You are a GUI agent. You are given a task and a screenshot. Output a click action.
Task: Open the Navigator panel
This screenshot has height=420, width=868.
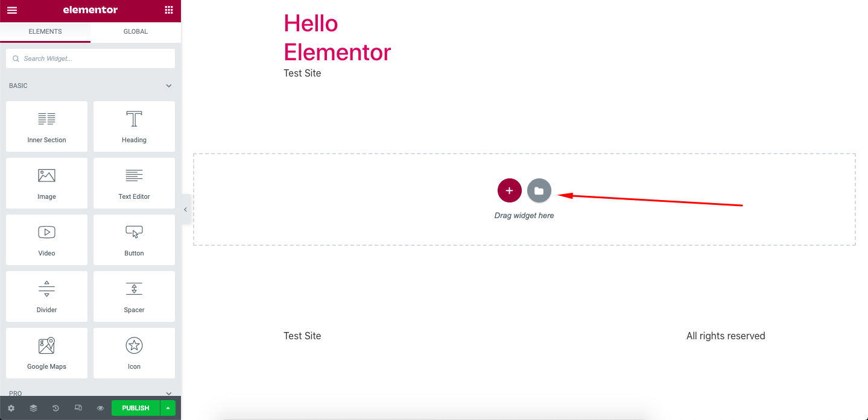[x=33, y=408]
